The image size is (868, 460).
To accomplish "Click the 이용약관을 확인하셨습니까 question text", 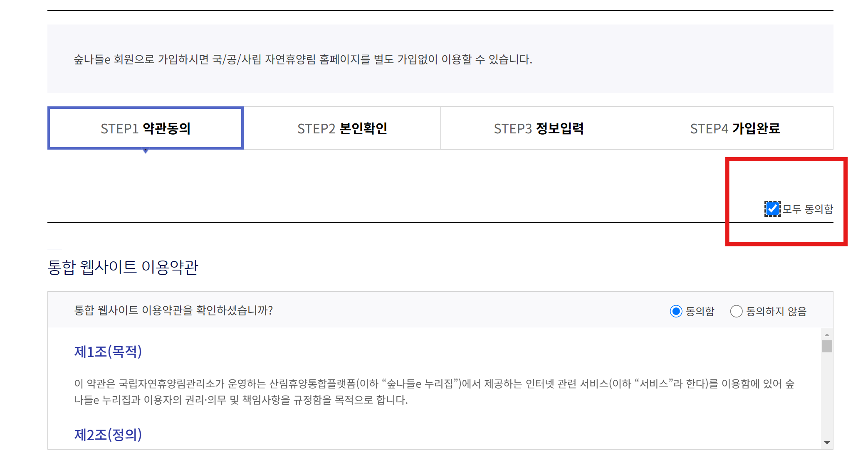I will [173, 310].
